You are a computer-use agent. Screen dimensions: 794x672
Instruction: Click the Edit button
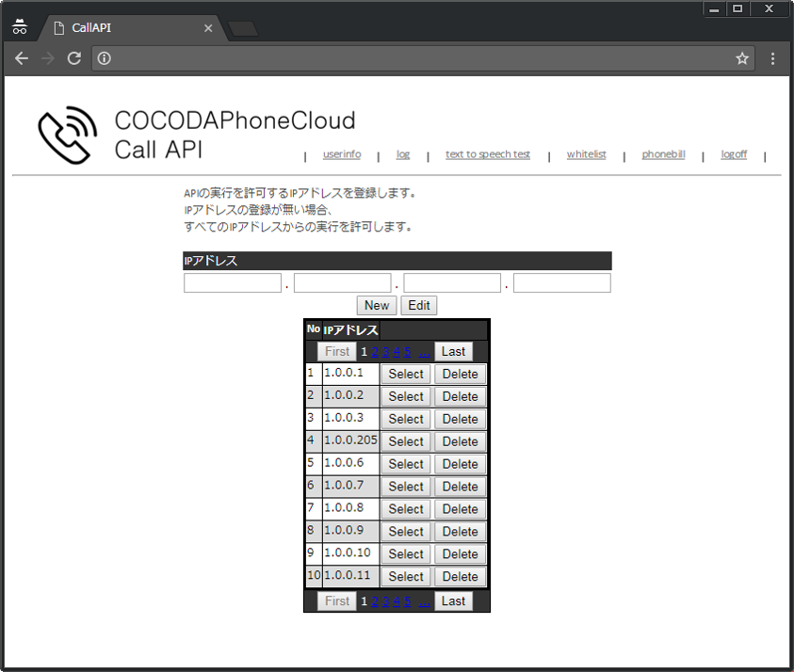point(419,306)
